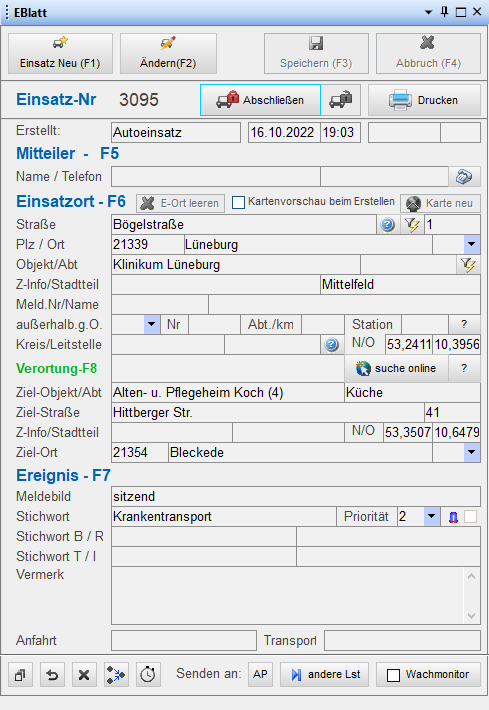This screenshot has width=489, height=710.
Task: Enable Kartenvorschau beim Erstellen checkbox
Action: pyautogui.click(x=238, y=202)
